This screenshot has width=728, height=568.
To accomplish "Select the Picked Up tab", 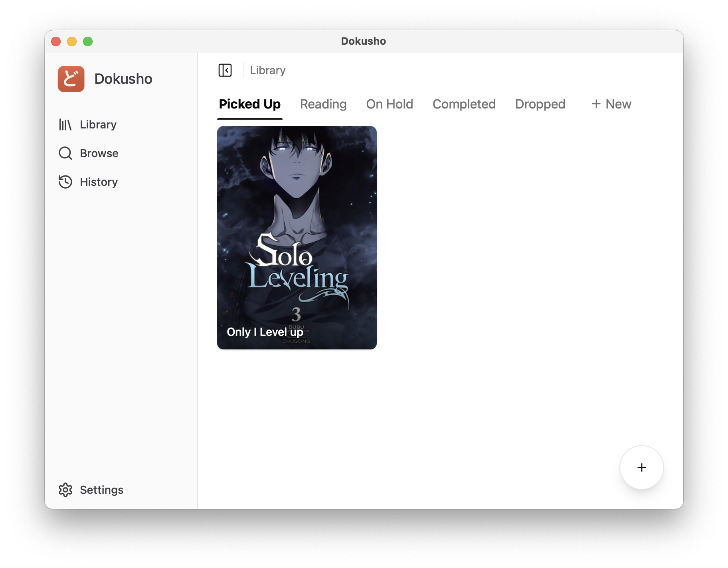I will pos(250,104).
